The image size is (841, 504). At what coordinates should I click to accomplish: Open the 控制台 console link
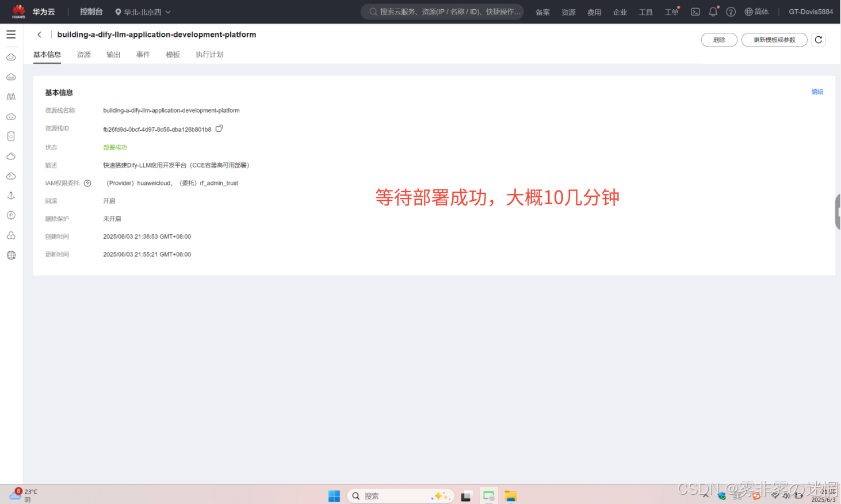pos(91,12)
